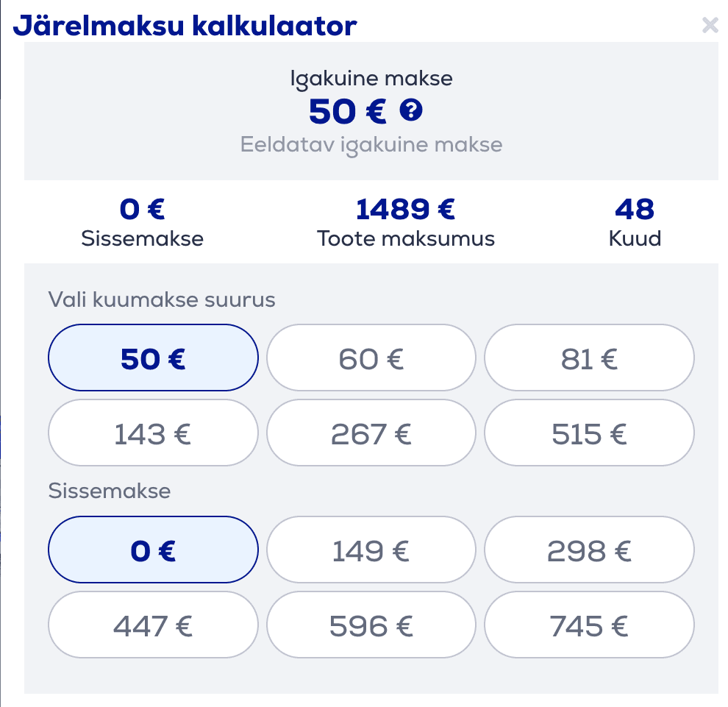Viewport: 728px width, 707px height.
Task: Select the 745 € down payment
Action: click(x=589, y=625)
